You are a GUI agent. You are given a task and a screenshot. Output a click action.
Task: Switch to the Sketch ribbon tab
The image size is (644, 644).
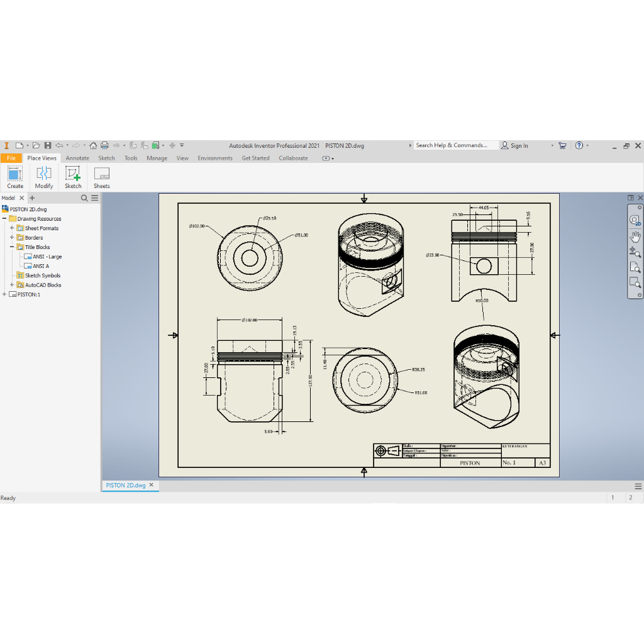[x=106, y=158]
